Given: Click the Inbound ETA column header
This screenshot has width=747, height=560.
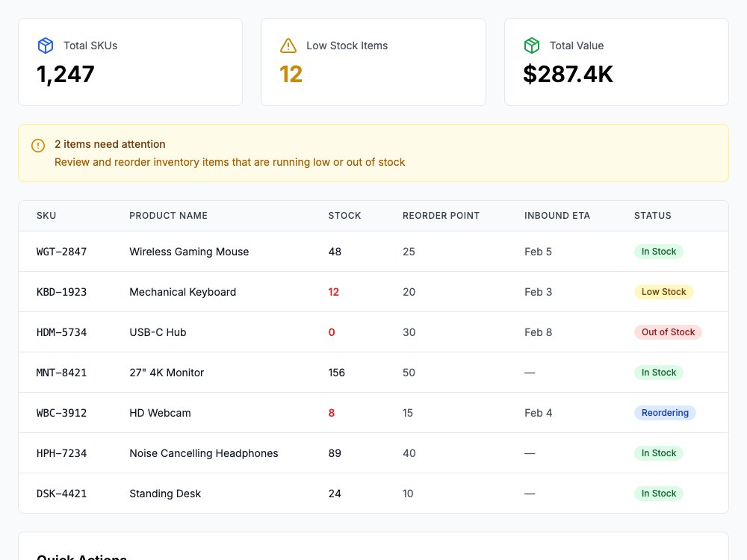Looking at the screenshot, I should click(x=557, y=216).
